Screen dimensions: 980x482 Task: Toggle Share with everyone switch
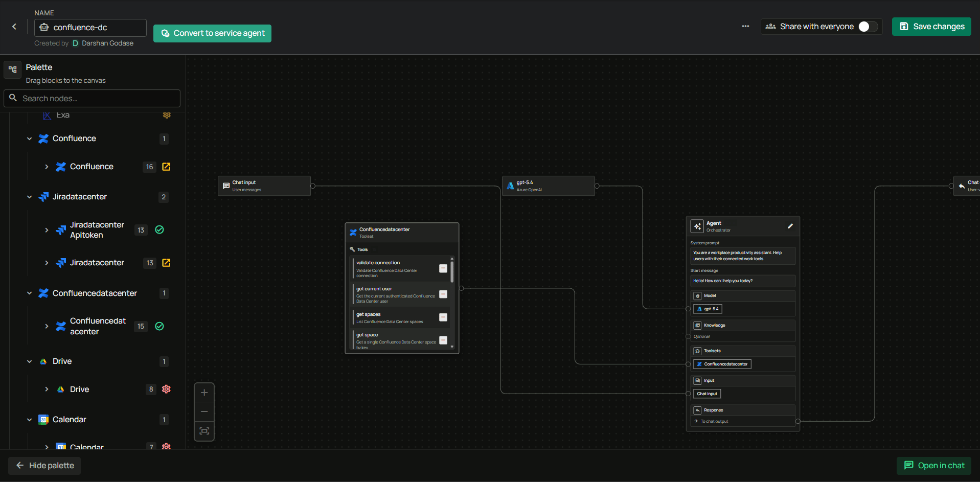coord(868,27)
